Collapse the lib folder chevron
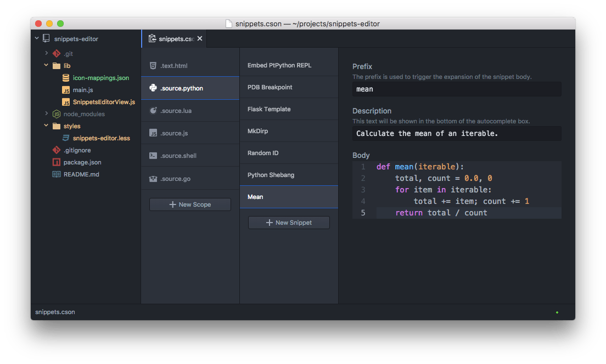This screenshot has width=606, height=364. (x=46, y=65)
